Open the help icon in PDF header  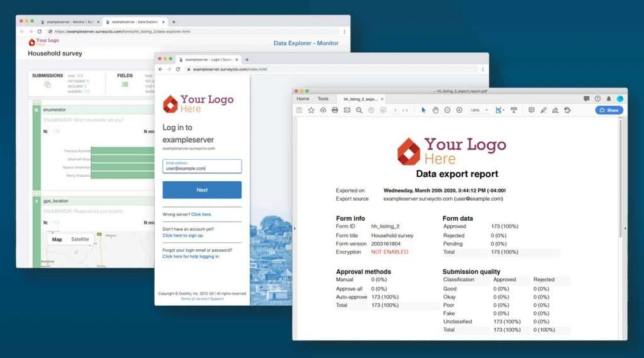click(x=597, y=99)
